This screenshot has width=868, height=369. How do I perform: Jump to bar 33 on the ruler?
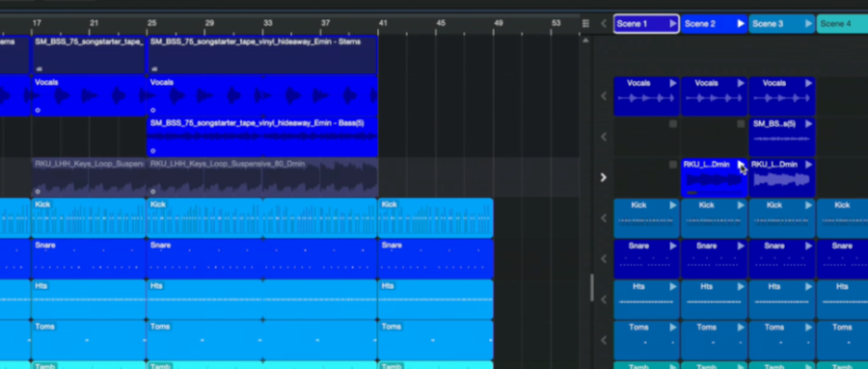pyautogui.click(x=267, y=23)
